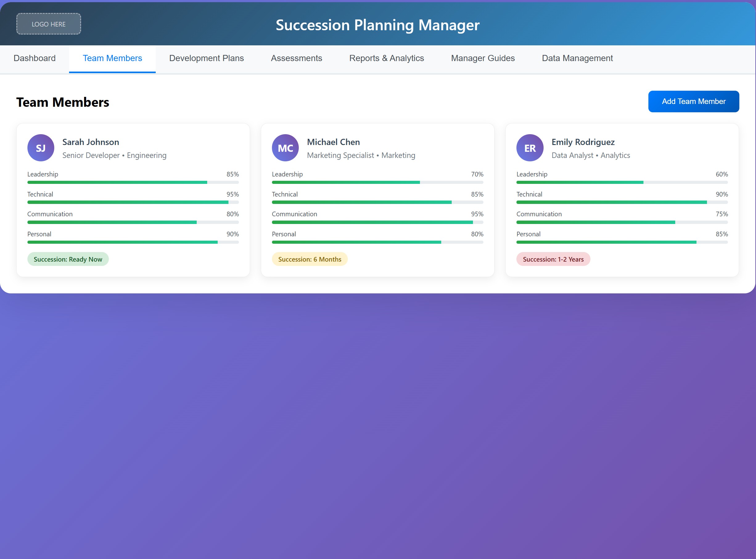Click Michael Chen's Communication progress bar
The height and width of the screenshot is (559, 756).
pos(378,222)
